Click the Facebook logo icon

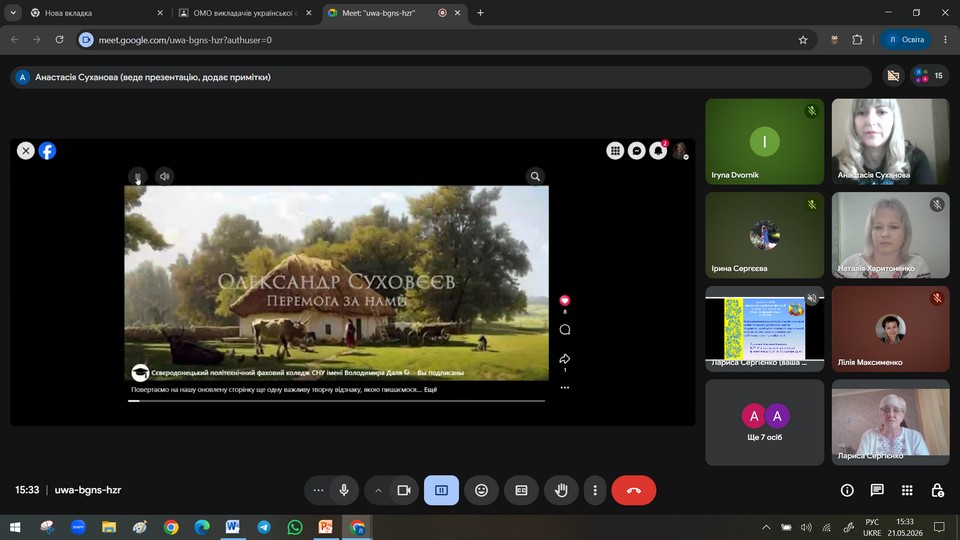pyautogui.click(x=47, y=151)
